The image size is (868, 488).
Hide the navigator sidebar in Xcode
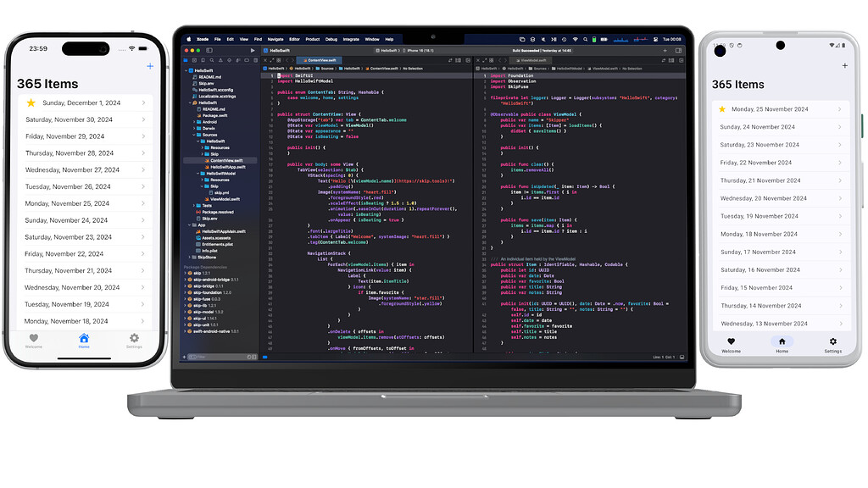click(x=209, y=51)
